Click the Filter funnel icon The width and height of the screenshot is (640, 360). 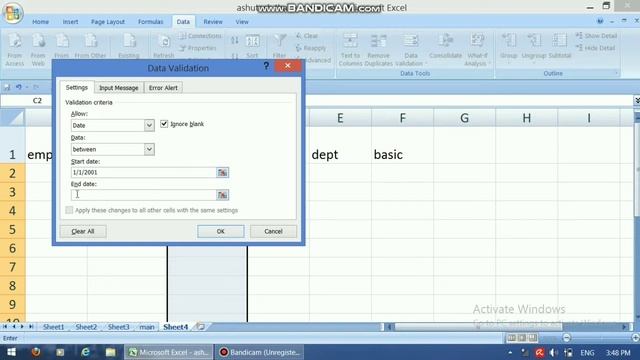coord(280,41)
